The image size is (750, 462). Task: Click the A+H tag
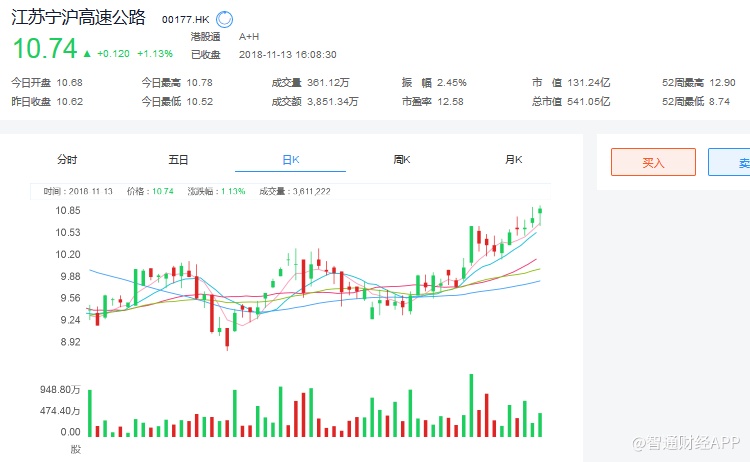click(x=250, y=36)
